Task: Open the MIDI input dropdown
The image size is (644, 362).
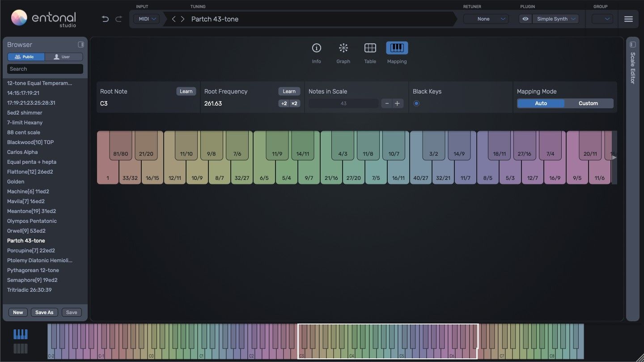Action: point(147,19)
